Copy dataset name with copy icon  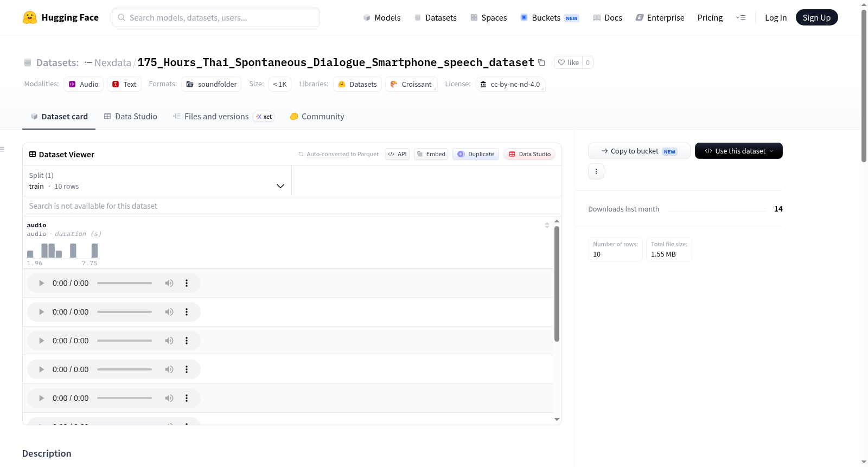coord(541,62)
